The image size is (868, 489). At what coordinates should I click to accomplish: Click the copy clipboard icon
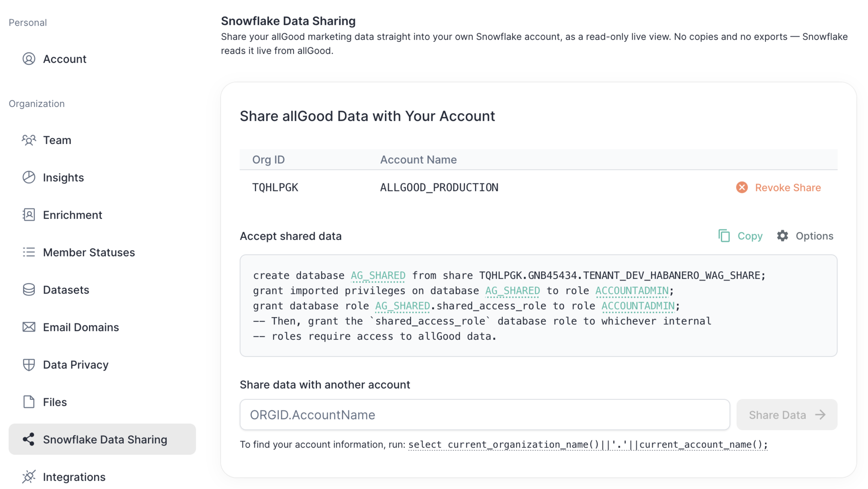tap(724, 236)
